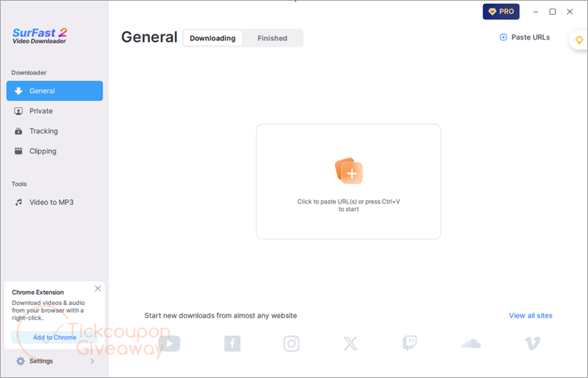Maximize the SurFast window

[553, 12]
